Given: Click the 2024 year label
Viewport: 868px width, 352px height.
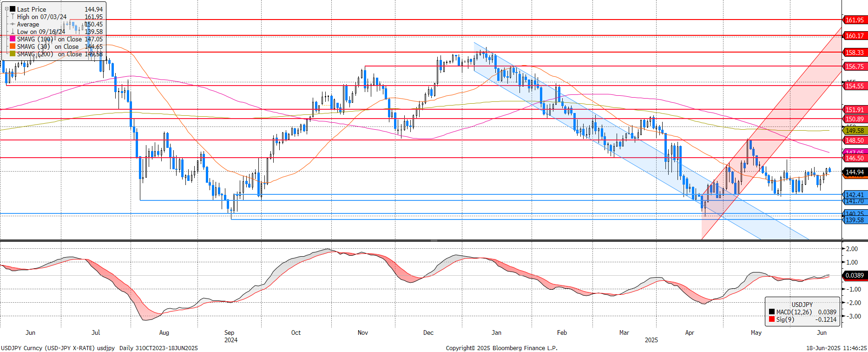Looking at the screenshot, I should [x=231, y=340].
